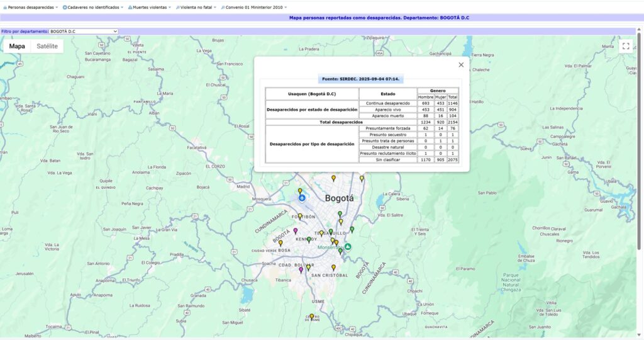Select the yellow marker near Usme

311,317
